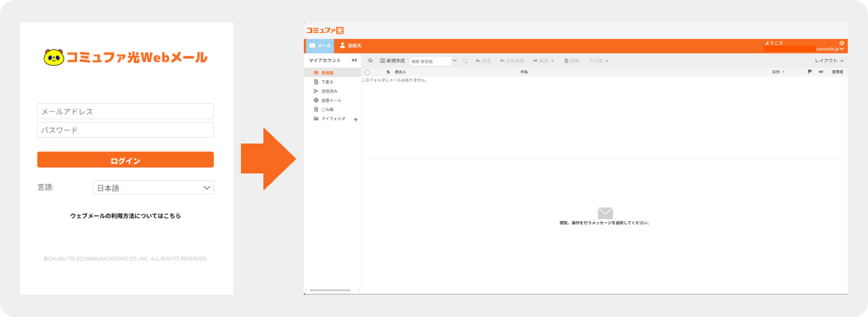Click the attachment column header icon
Image resolution: width=868 pixels, height=317 pixels.
tap(821, 72)
